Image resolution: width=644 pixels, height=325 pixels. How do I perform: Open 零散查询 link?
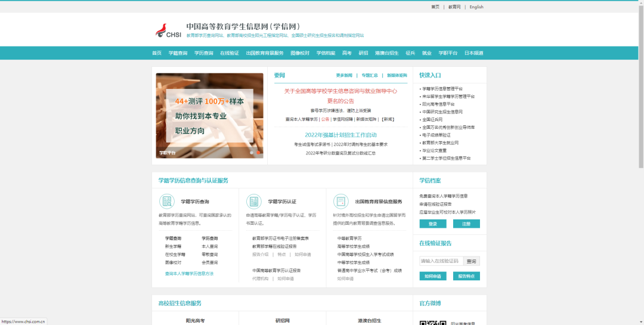(x=209, y=254)
